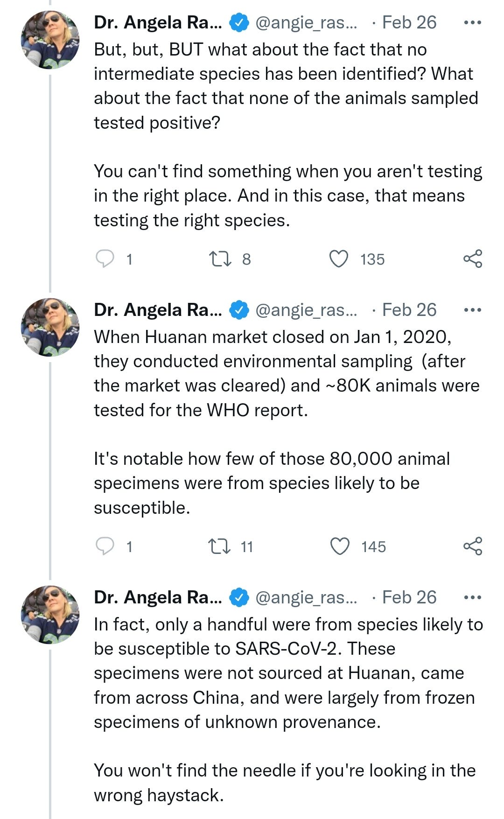Click verified badge on the third tweet
This screenshot has width=504, height=819.
coord(239,597)
